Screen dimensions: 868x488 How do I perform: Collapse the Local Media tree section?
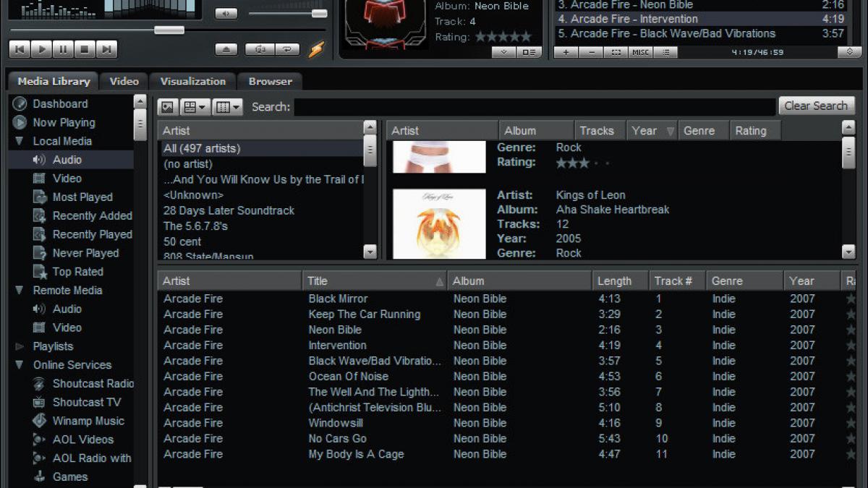pos(20,141)
